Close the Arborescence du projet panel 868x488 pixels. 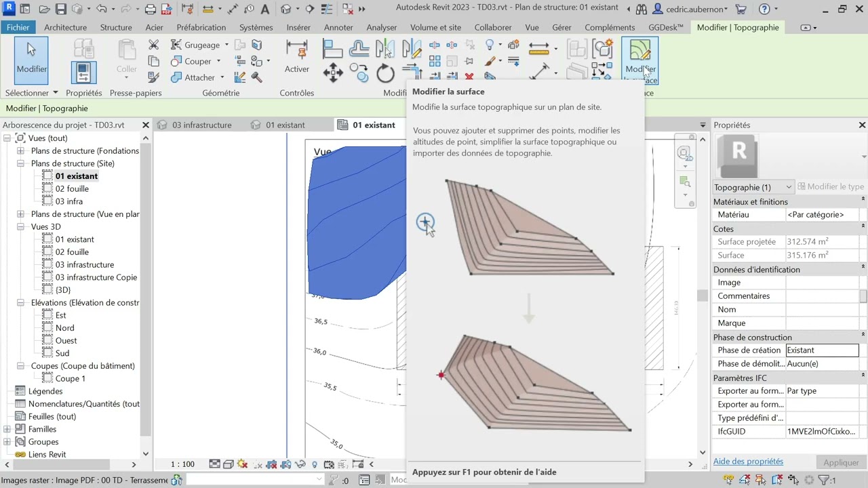(146, 125)
